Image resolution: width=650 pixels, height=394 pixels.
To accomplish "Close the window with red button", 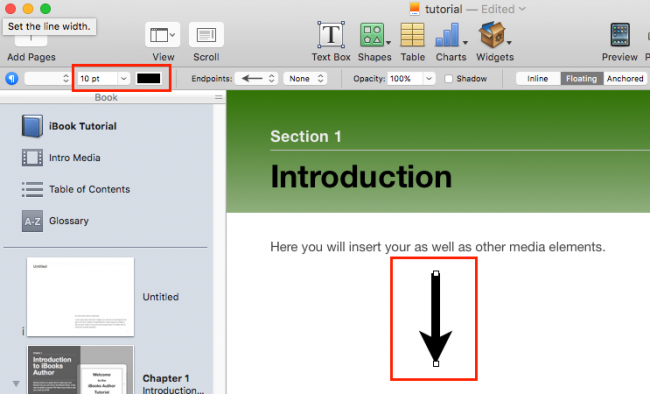I will click(10, 9).
